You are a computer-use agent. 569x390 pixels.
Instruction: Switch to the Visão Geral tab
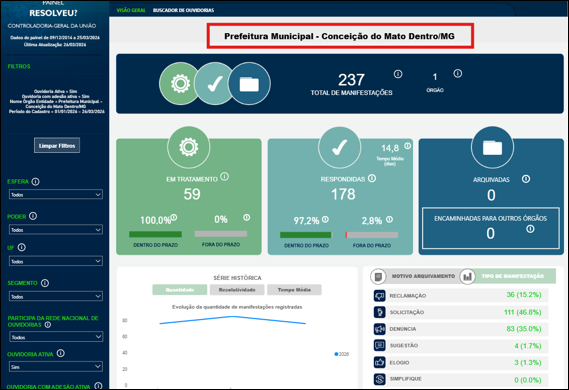(131, 10)
